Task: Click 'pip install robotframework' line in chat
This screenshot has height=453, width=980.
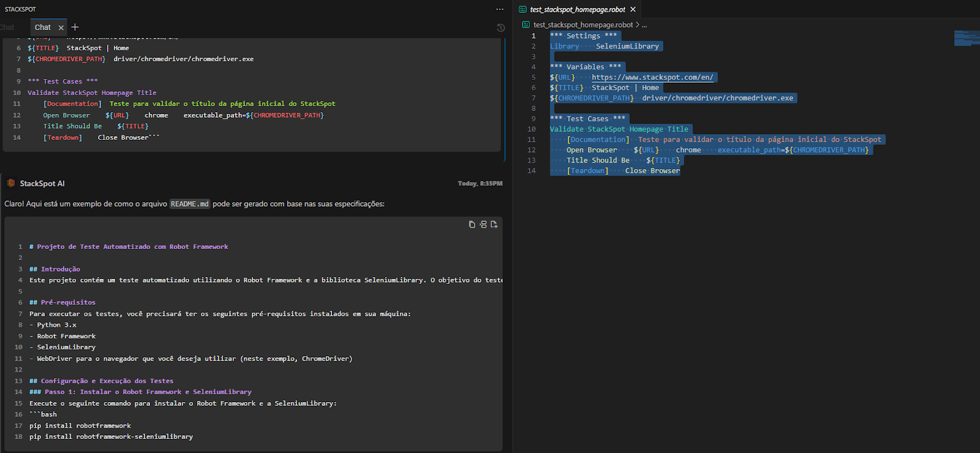Action: coord(80,425)
